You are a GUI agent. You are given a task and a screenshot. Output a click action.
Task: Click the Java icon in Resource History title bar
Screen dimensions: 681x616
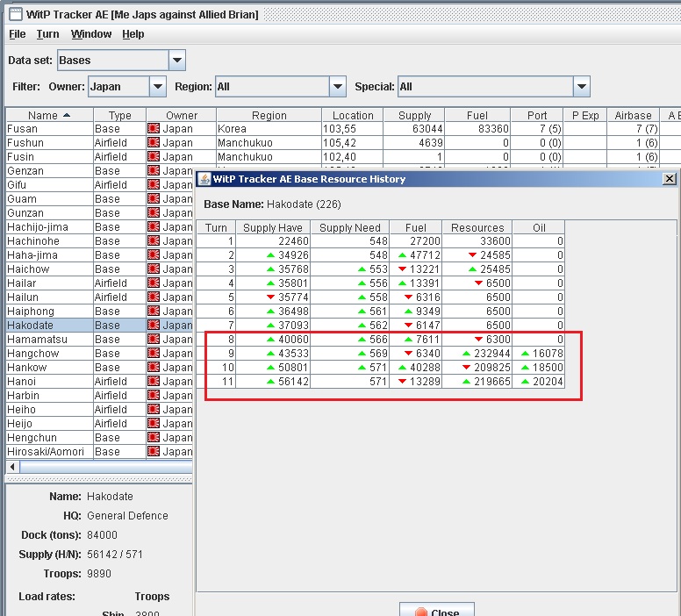tap(204, 178)
